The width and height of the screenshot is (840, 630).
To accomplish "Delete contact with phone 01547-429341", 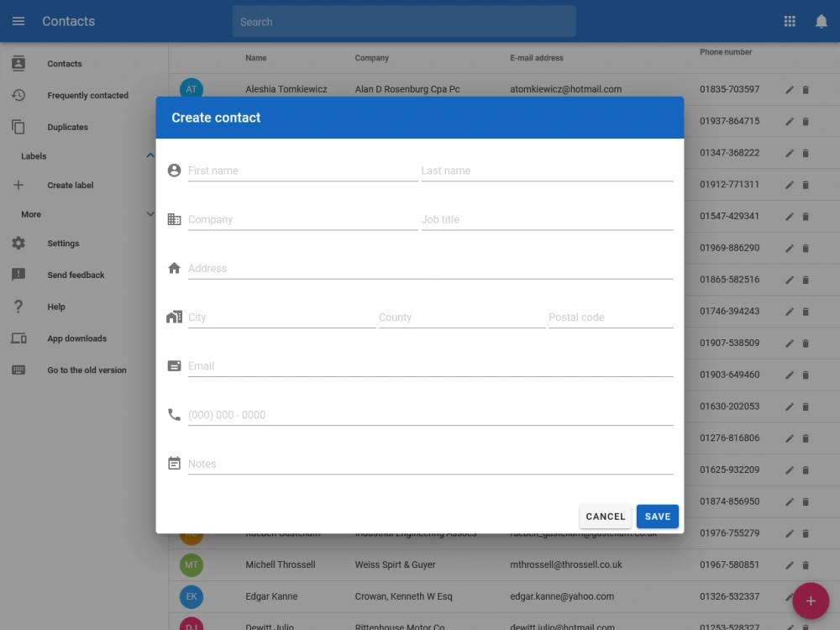I will pyautogui.click(x=806, y=217).
